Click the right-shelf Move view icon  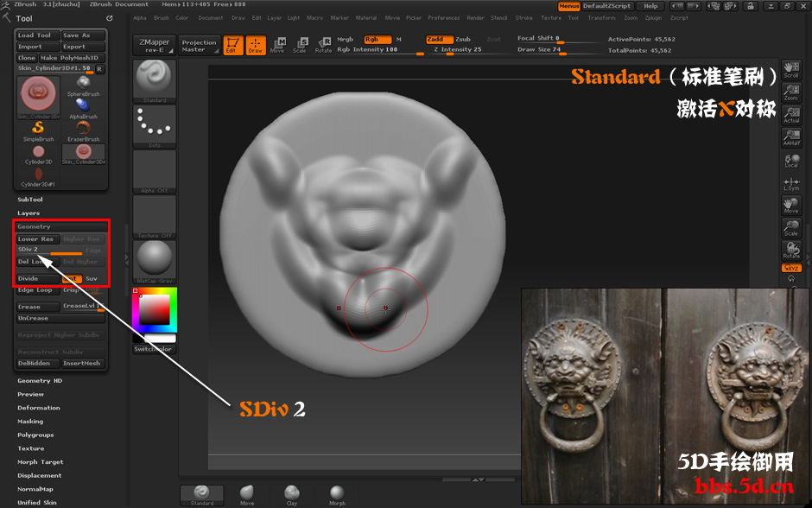[791, 206]
